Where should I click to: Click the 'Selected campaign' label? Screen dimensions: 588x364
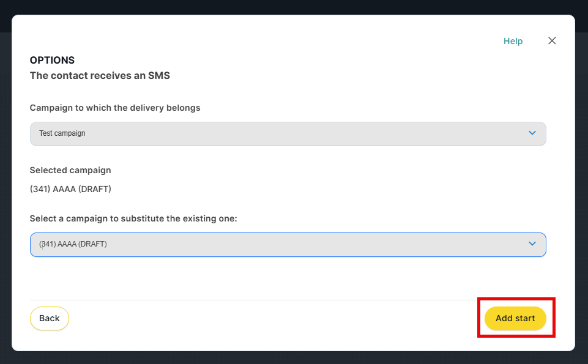70,170
